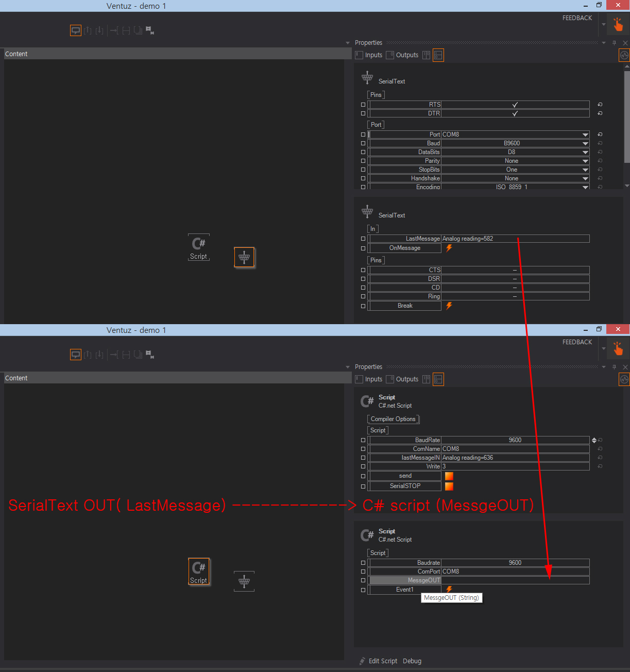Click the pencil icon beside Edit Script
The image size is (630, 672).
click(x=363, y=661)
